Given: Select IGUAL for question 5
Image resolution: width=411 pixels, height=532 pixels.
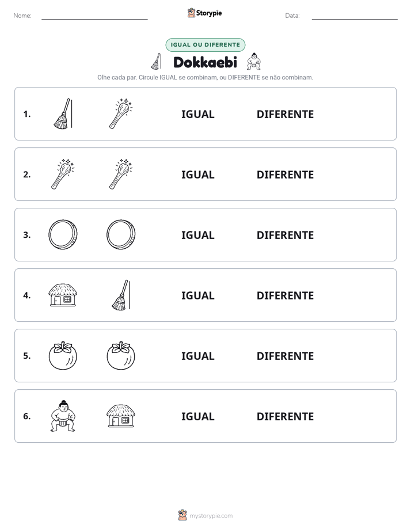Looking at the screenshot, I should coord(197,356).
